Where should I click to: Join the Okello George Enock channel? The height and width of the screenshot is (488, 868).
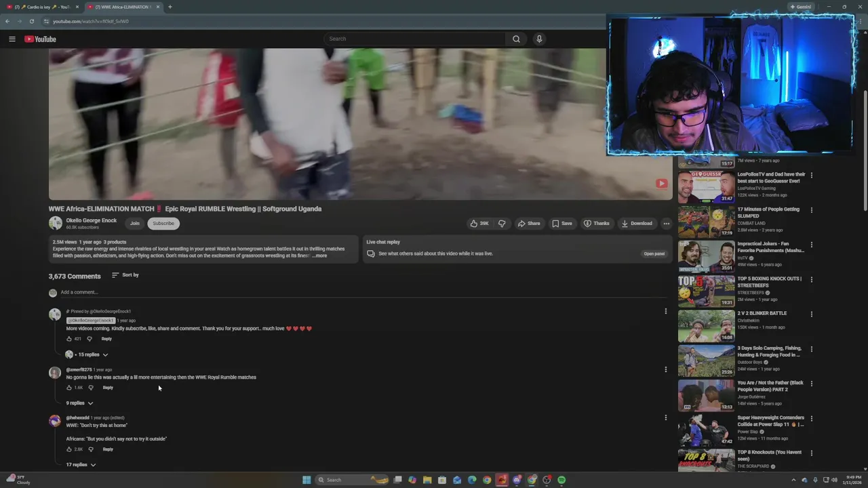135,223
